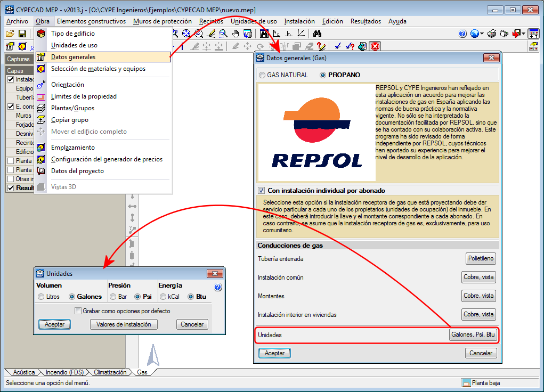Click Cancelar in Datos generales dialog
544x392 pixels.
click(481, 353)
